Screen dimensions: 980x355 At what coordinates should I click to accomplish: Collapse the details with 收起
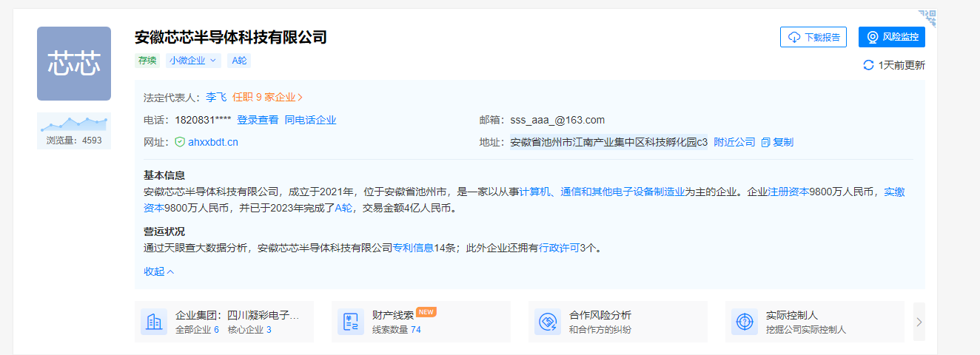(159, 271)
